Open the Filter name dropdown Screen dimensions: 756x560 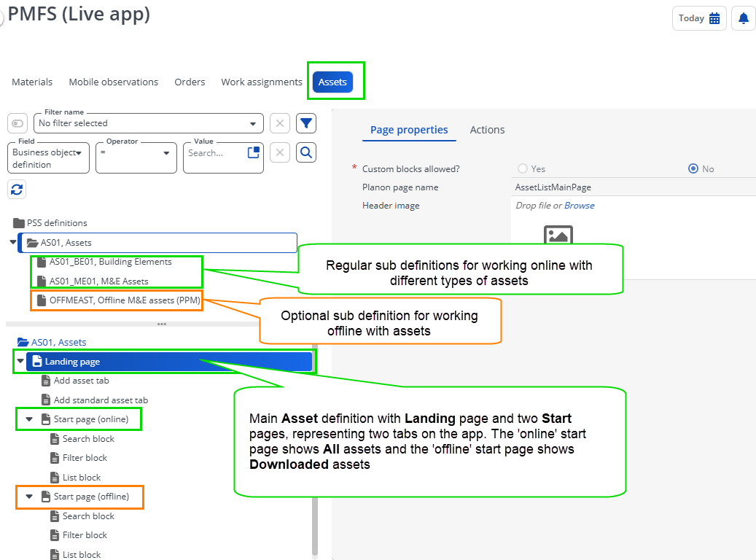pos(149,123)
